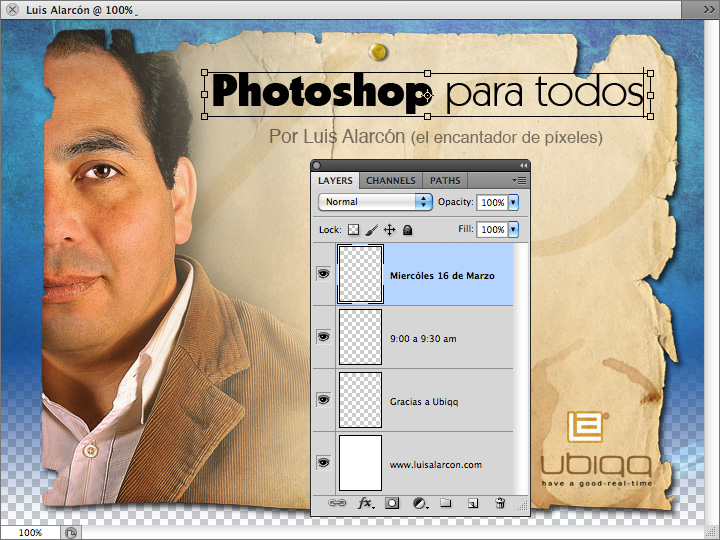720x540 pixels.
Task: Click the Photoshop para todos title text
Action: point(428,92)
